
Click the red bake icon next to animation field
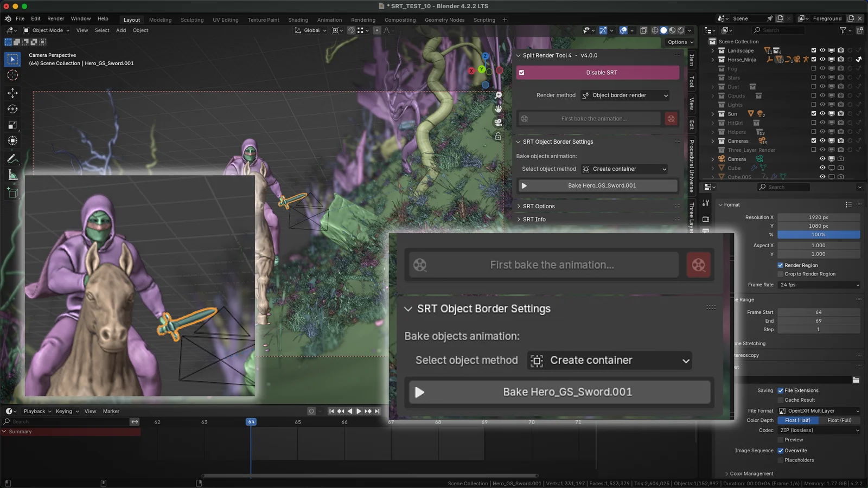click(x=671, y=118)
